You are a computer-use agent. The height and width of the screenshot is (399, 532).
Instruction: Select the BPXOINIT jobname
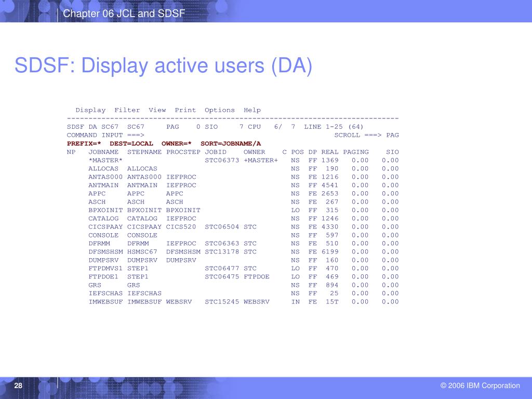(105, 210)
